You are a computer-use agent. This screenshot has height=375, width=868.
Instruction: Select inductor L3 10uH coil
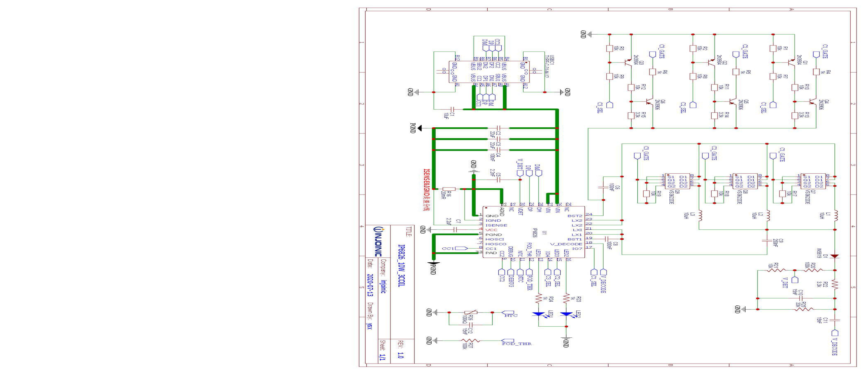pos(700,216)
